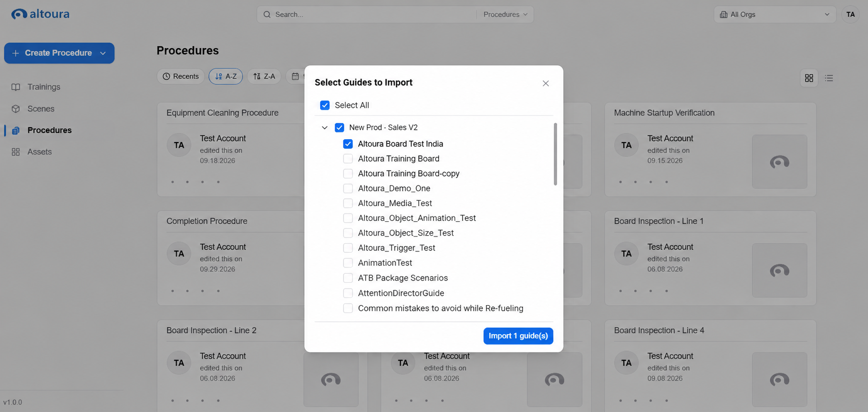The image size is (868, 412).
Task: Click the Procedures icon in sidebar
Action: point(16,130)
